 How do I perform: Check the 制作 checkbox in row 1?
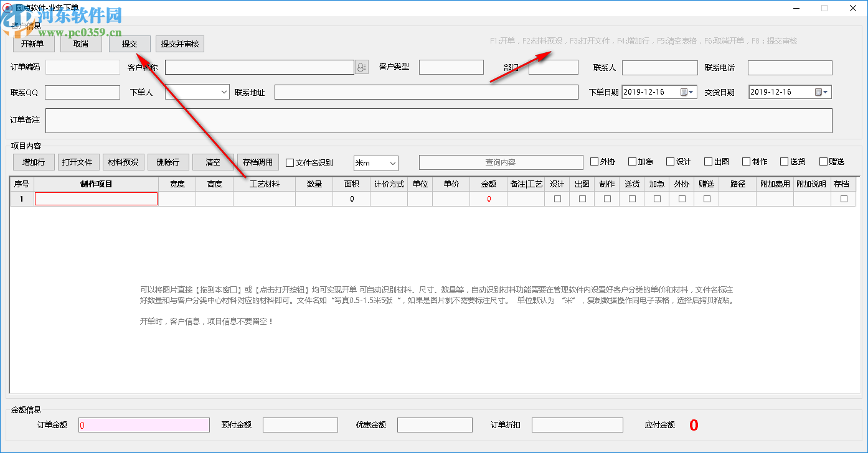607,198
